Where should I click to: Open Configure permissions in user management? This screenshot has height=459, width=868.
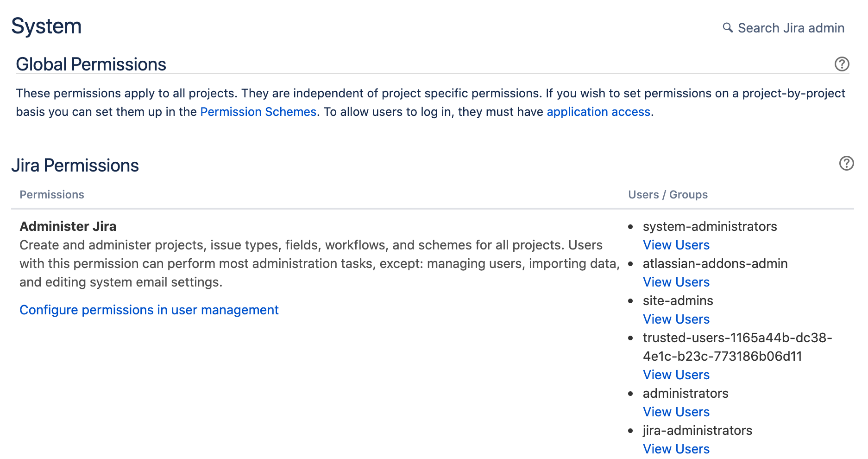(149, 310)
